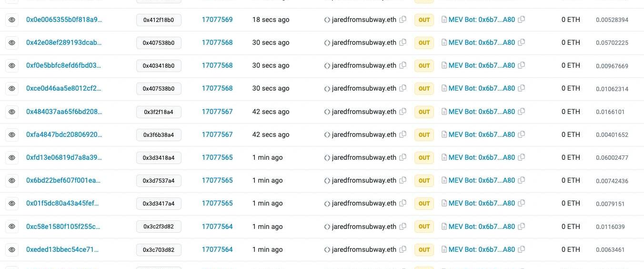This screenshot has width=644, height=269.
Task: Copy sender address in 0xc58e1580f105f255c row
Action: click(403, 227)
